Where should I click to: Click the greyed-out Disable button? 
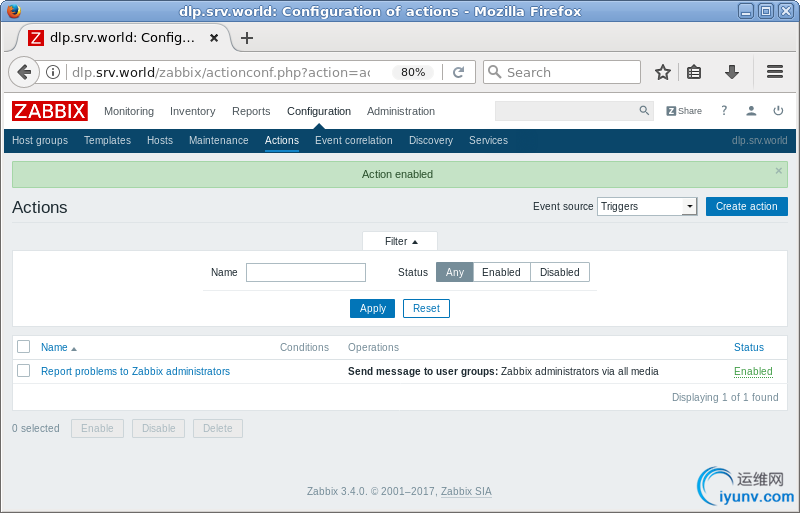coord(158,428)
